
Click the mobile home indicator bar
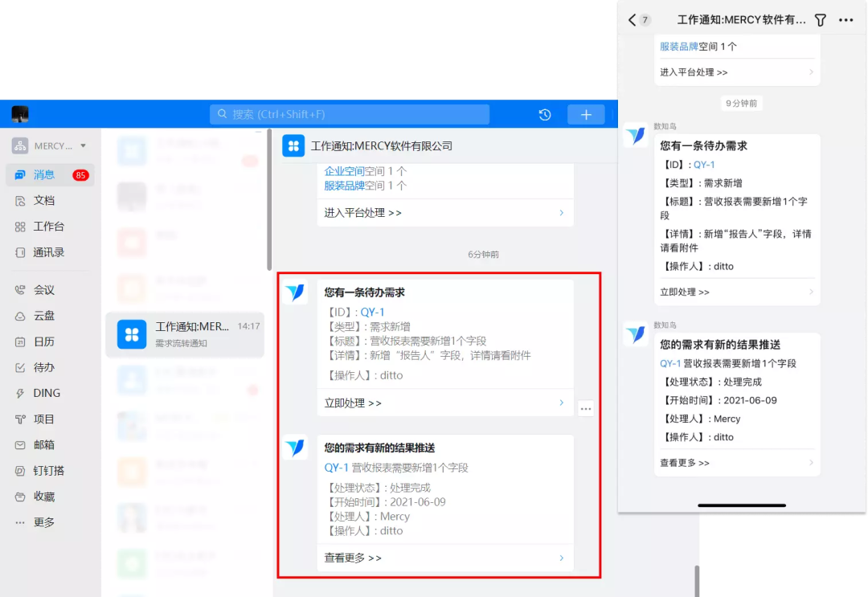click(x=742, y=505)
